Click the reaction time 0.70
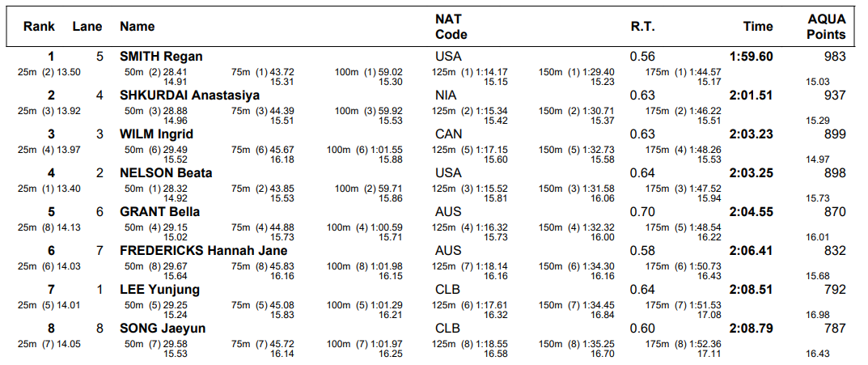Image resolution: width=868 pixels, height=365 pixels. point(642,212)
